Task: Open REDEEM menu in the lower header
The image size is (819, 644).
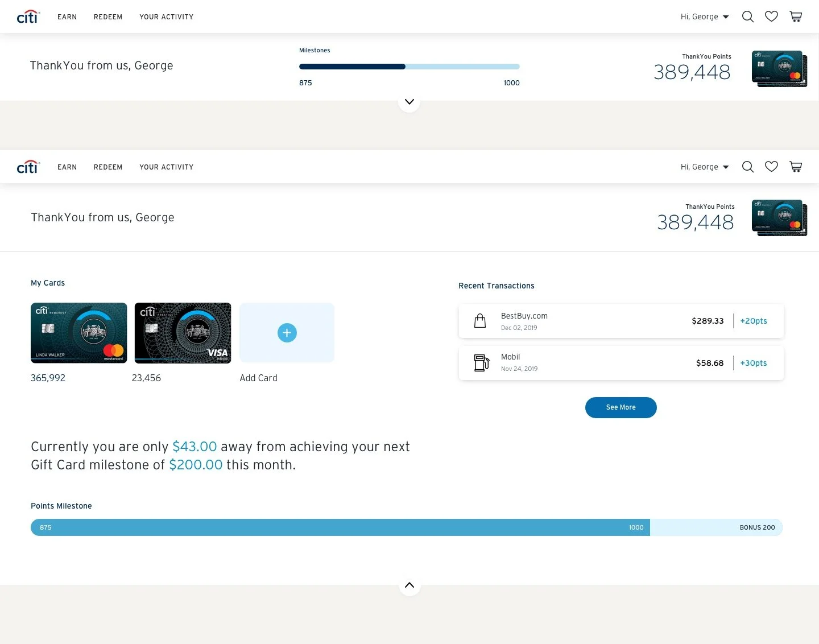Action: pos(108,167)
